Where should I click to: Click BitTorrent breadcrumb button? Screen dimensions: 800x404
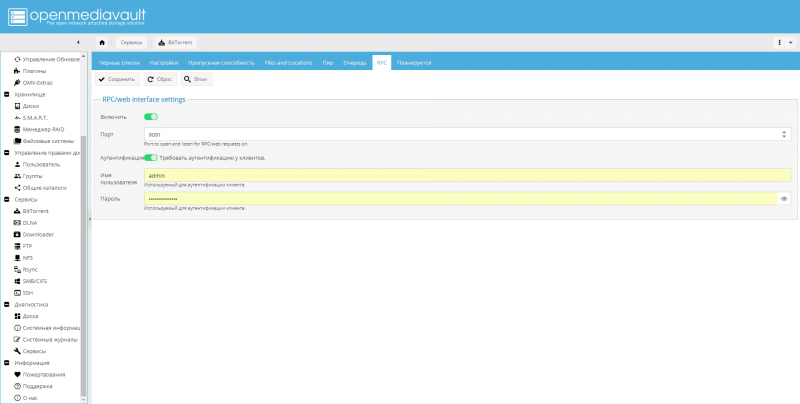click(177, 42)
